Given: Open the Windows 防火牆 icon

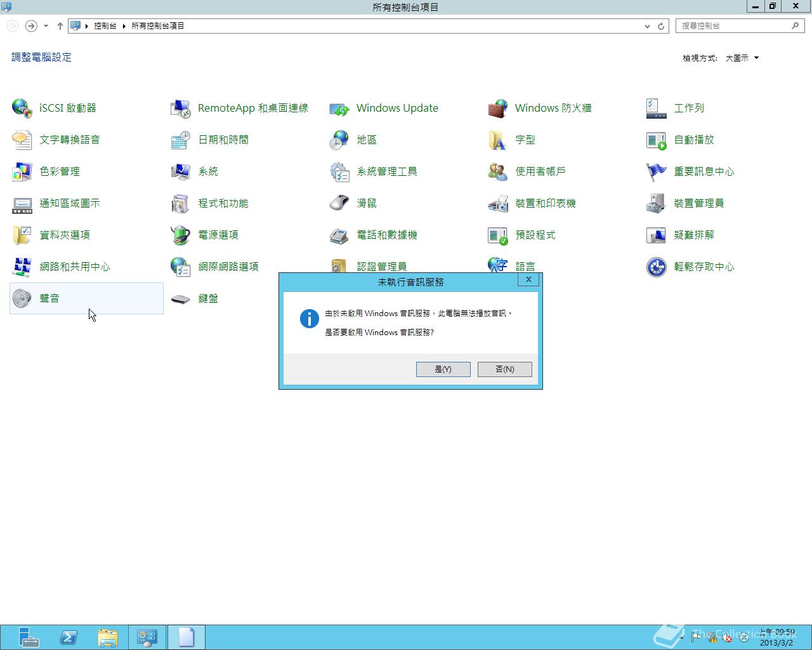Looking at the screenshot, I should (498, 108).
